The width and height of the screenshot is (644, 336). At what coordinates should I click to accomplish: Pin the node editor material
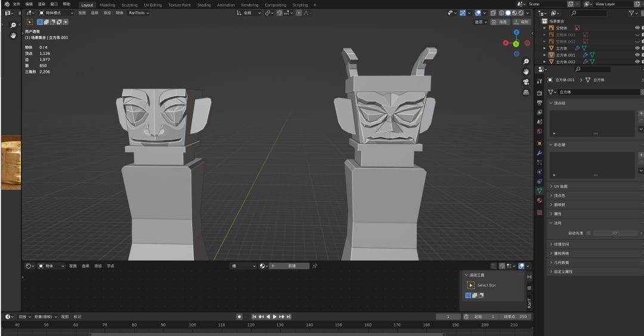point(315,266)
